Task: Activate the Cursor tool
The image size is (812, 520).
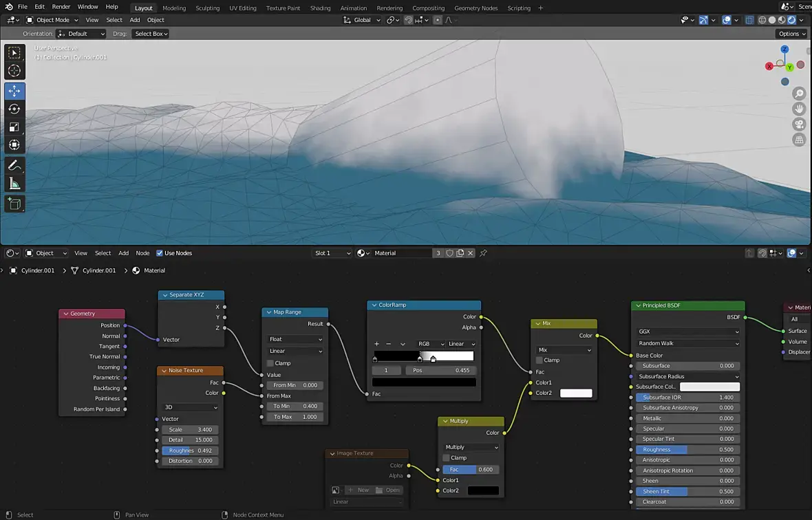Action: point(14,71)
